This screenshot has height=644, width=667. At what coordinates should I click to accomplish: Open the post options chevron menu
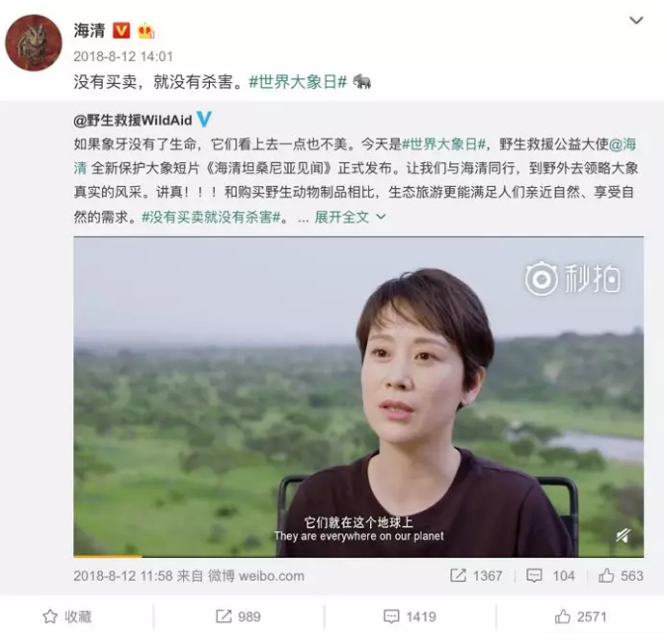(x=636, y=21)
